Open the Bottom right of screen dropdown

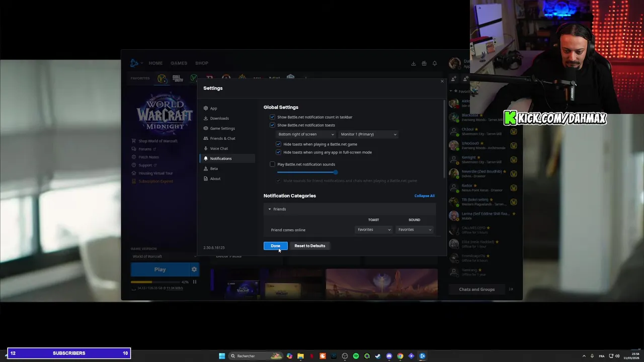306,134
